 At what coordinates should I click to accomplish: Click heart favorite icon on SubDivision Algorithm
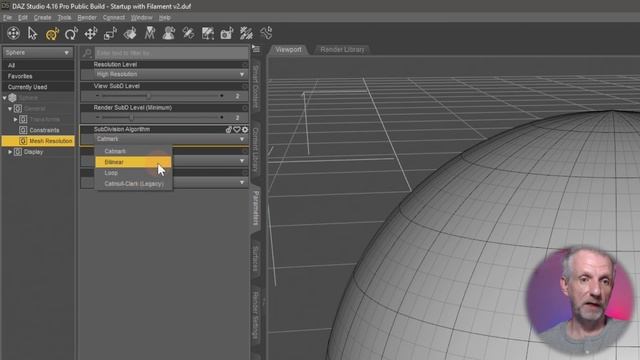pos(237,129)
